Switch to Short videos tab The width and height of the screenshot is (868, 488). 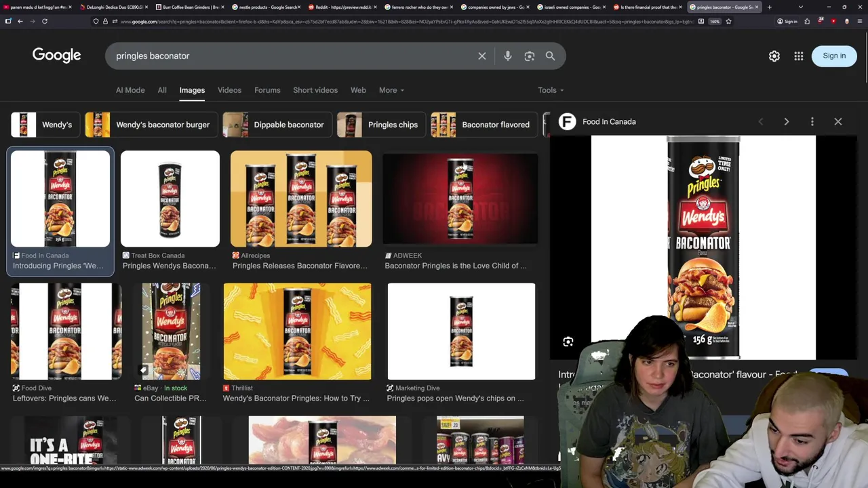315,90
